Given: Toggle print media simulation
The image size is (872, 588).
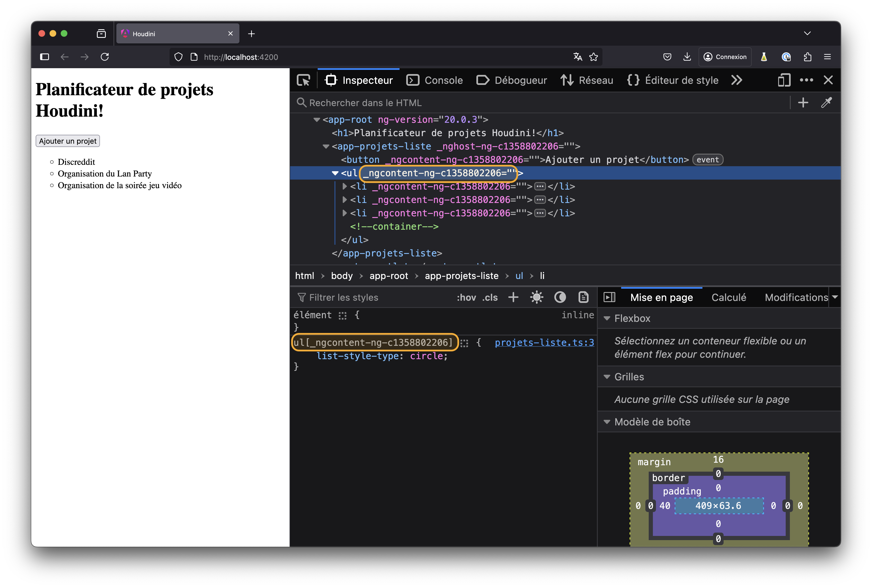Looking at the screenshot, I should click(x=583, y=297).
